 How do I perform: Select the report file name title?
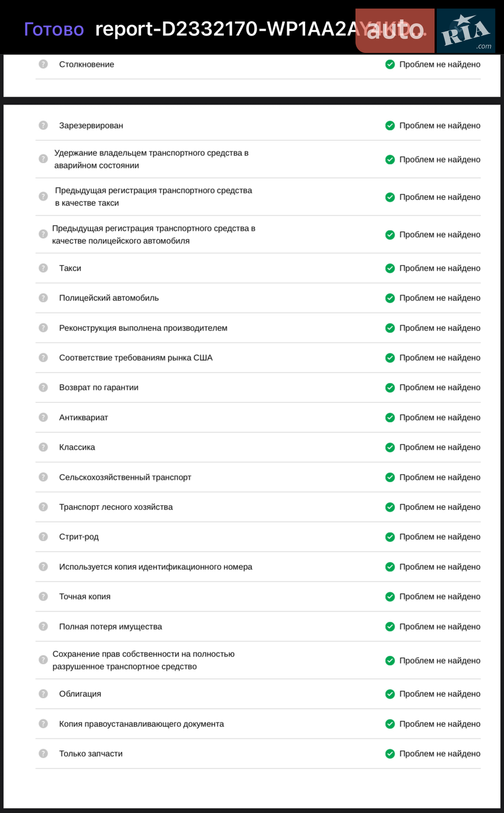(x=225, y=29)
